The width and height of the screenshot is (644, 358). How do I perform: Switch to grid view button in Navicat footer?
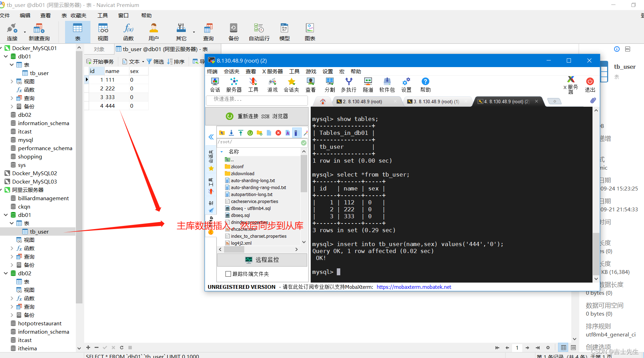(x=563, y=348)
